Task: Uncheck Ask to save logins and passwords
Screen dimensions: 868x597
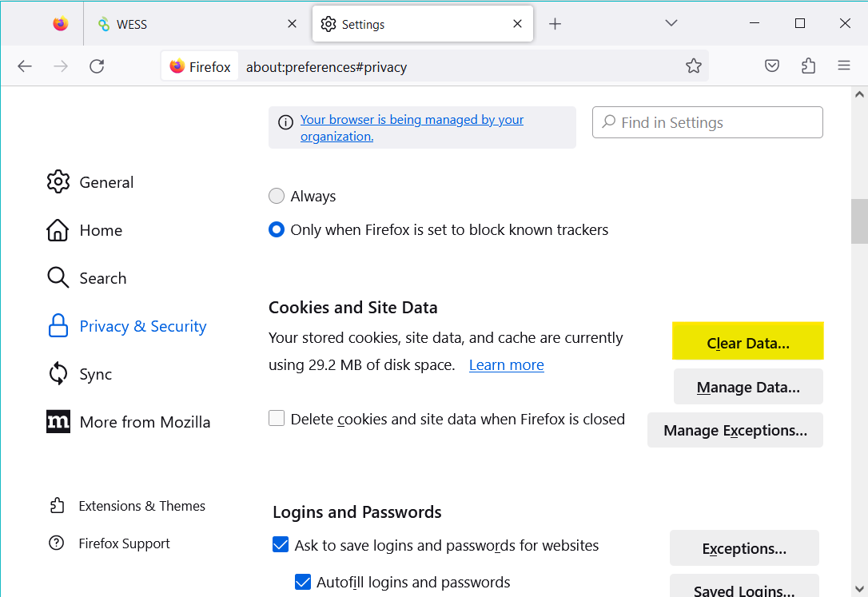Action: 281,544
